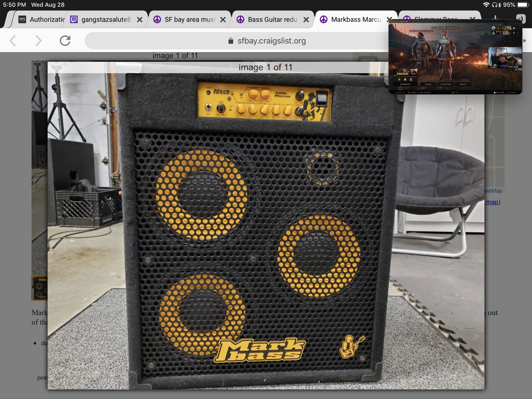
Task: Select the first gallery thumbnail
Action: pos(39,288)
